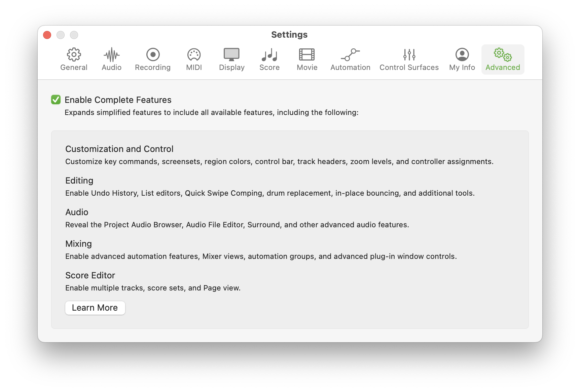This screenshot has height=392, width=580.
Task: Open the Control Surfaces faders icon
Action: click(x=409, y=54)
